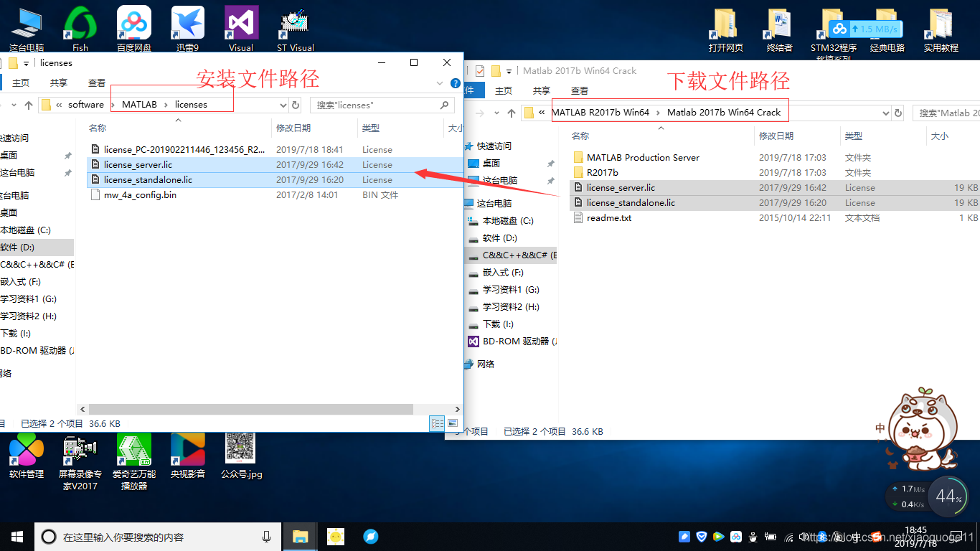Click the microphone icon in the taskbar search
The width and height of the screenshot is (980, 551).
pyautogui.click(x=267, y=537)
